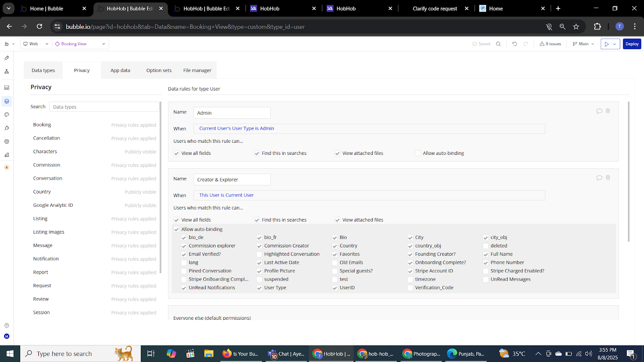Image resolution: width=644 pixels, height=362 pixels.
Task: Enable Allow auto-binding for Admin rule
Action: click(418, 153)
